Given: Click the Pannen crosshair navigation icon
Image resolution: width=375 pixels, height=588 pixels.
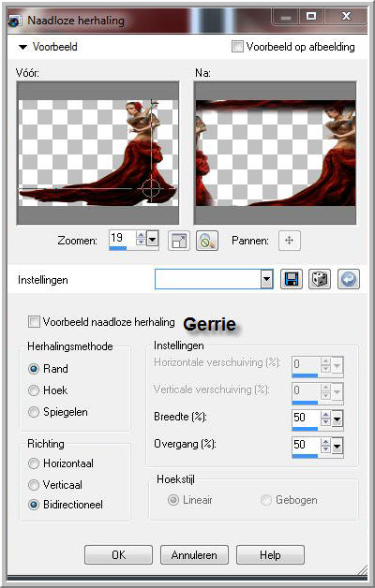Looking at the screenshot, I should tap(290, 241).
